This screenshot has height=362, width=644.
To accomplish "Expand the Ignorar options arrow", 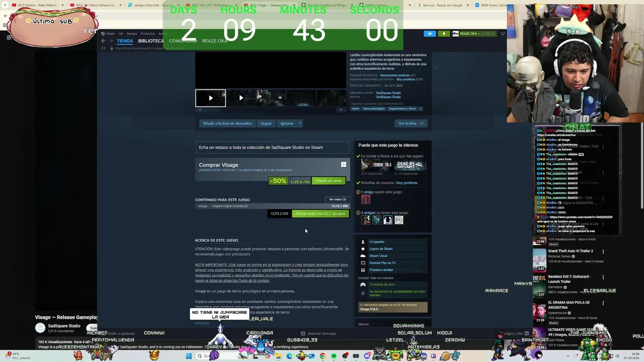I will click(x=300, y=123).
